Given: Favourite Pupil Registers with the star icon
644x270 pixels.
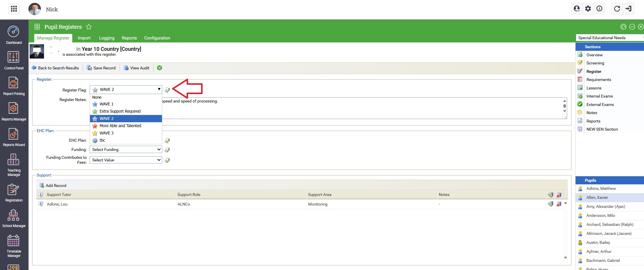Looking at the screenshot, I should 89,27.
